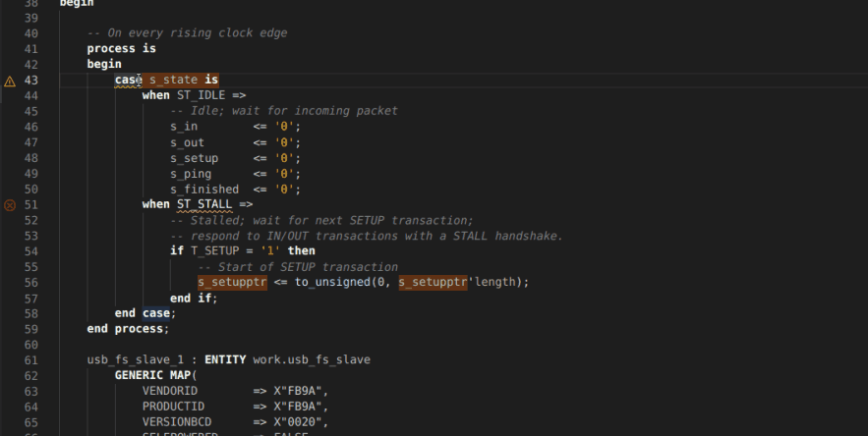Click the work.usb_fs_slave entity reference
The height and width of the screenshot is (436, 868).
[x=312, y=359]
